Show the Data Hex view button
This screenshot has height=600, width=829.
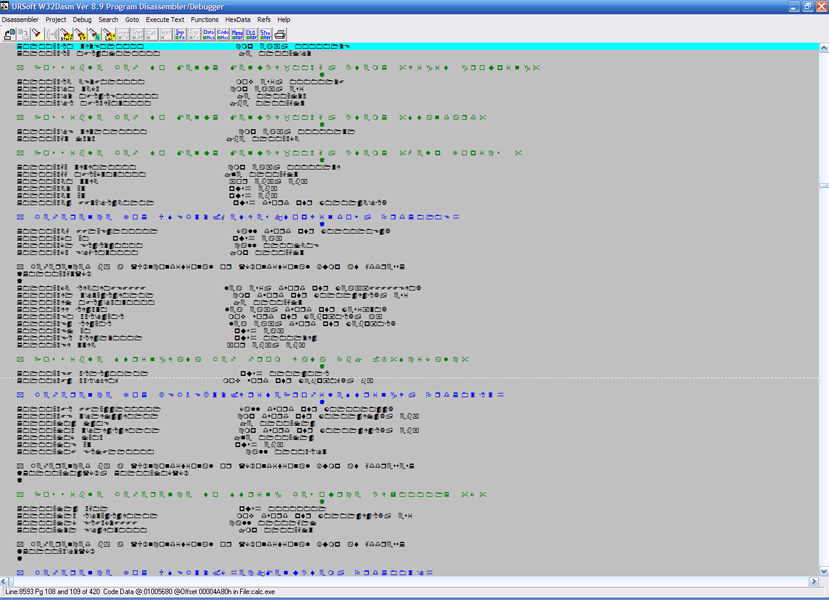click(209, 34)
